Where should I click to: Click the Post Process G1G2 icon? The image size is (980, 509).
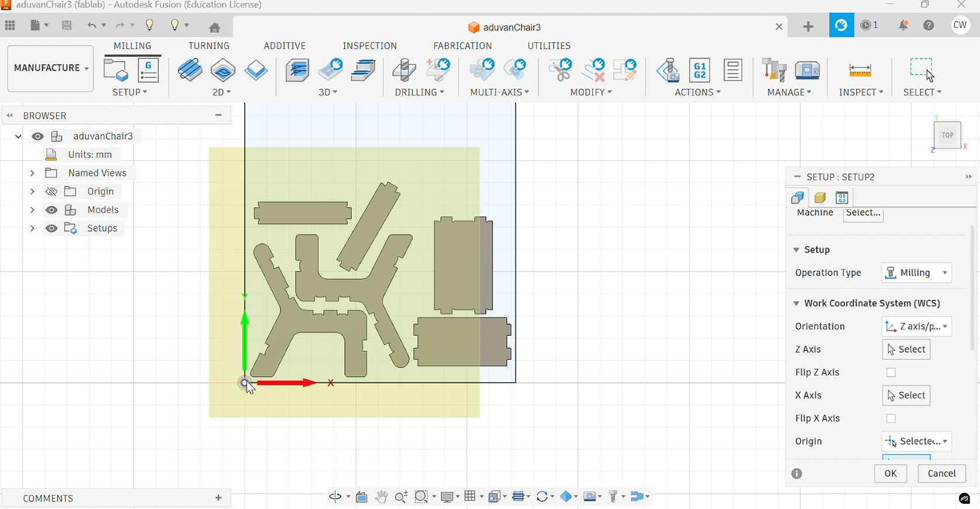pyautogui.click(x=700, y=71)
